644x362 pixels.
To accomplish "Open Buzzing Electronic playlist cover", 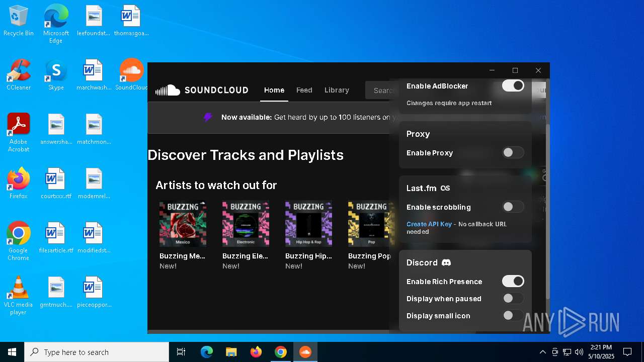I will pyautogui.click(x=246, y=224).
